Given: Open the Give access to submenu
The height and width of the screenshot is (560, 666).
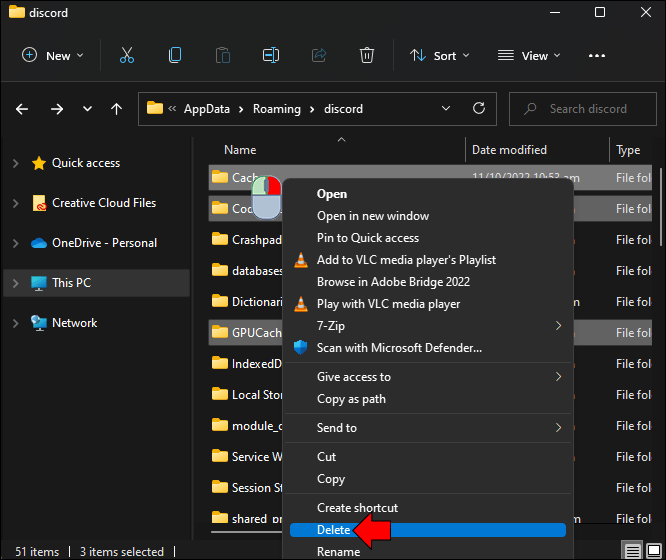Looking at the screenshot, I should coord(428,377).
